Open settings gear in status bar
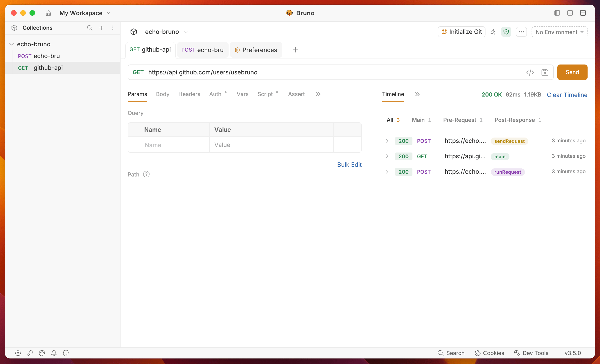 (x=18, y=353)
